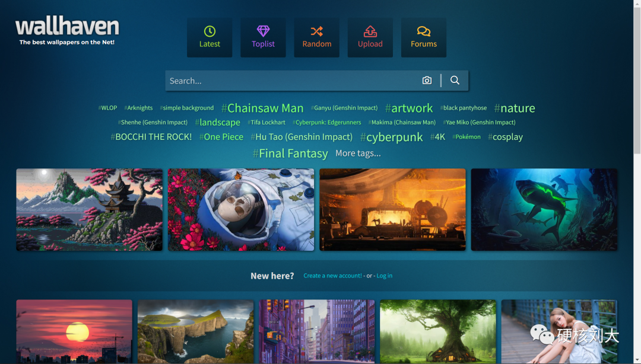Open the purple city street wallpaper thumbnail
The image size is (641, 364).
pyautogui.click(x=317, y=332)
